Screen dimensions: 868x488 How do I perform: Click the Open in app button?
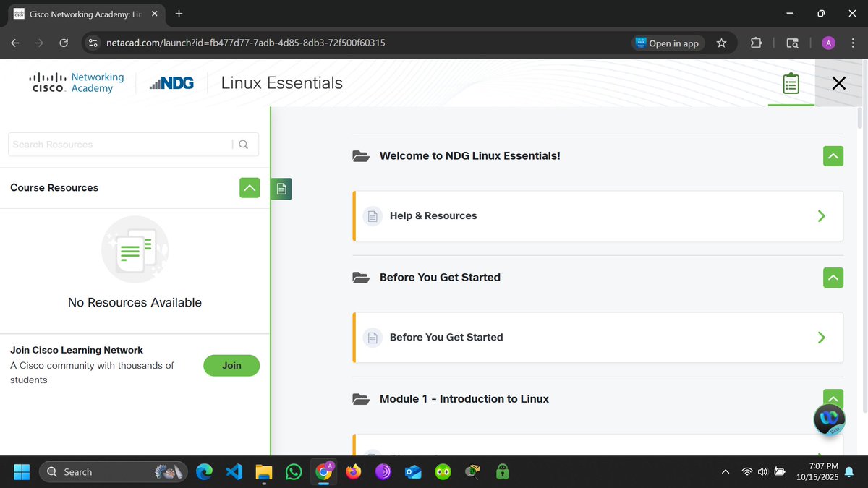coord(667,43)
